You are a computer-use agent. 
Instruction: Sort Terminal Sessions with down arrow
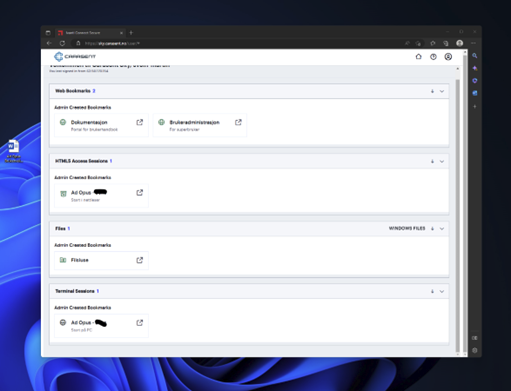pos(432,291)
